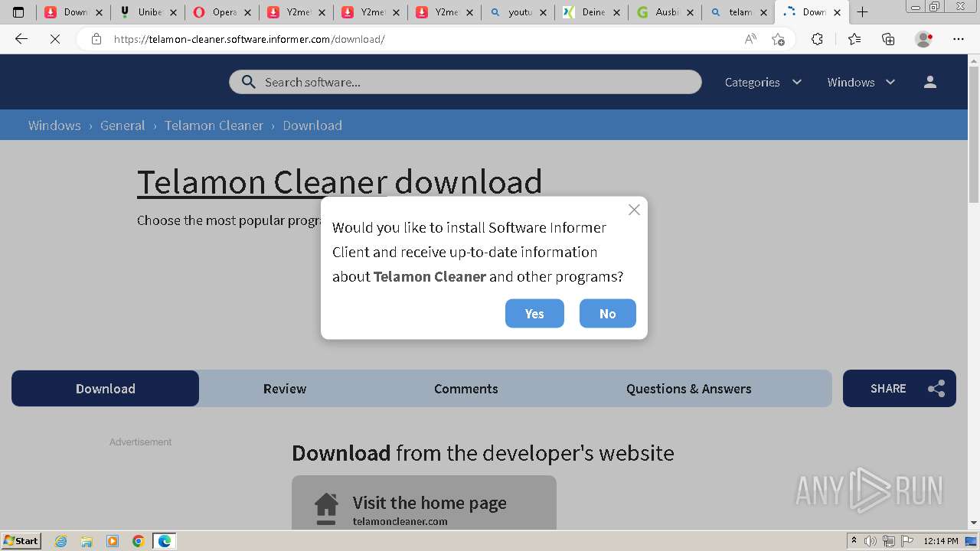Viewport: 980px width, 551px height.
Task: Open Action Center flag tray icon
Action: point(907,541)
